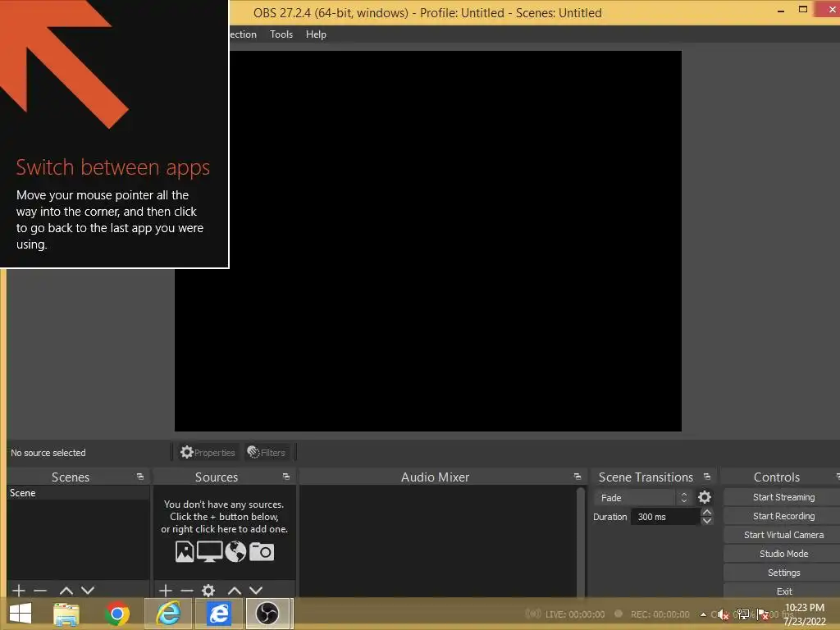Open the Fade transition dropdown

pos(643,498)
